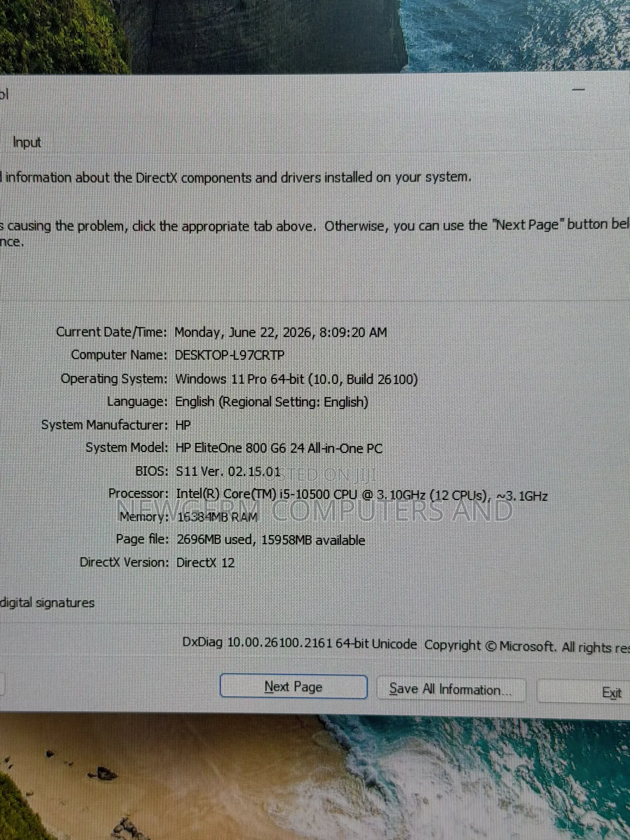Select the Current Date/Time value text
Screen dimensions: 630x840
[281, 333]
